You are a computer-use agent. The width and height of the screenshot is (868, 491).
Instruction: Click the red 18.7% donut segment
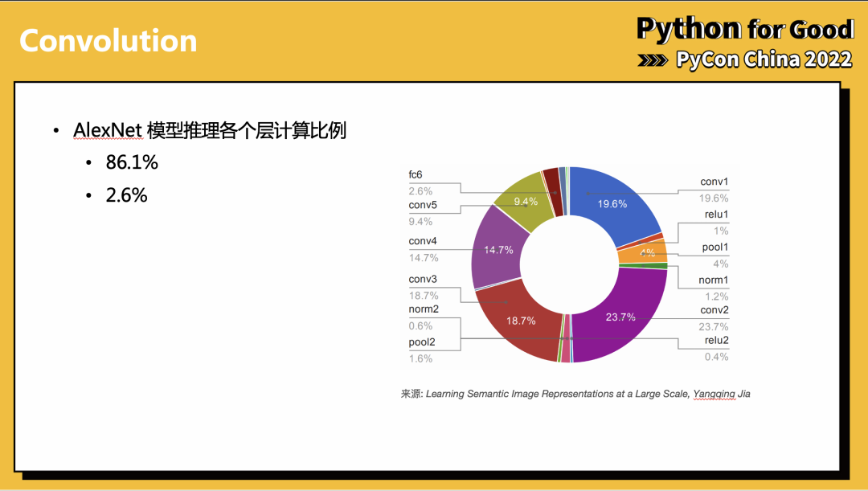coord(520,321)
